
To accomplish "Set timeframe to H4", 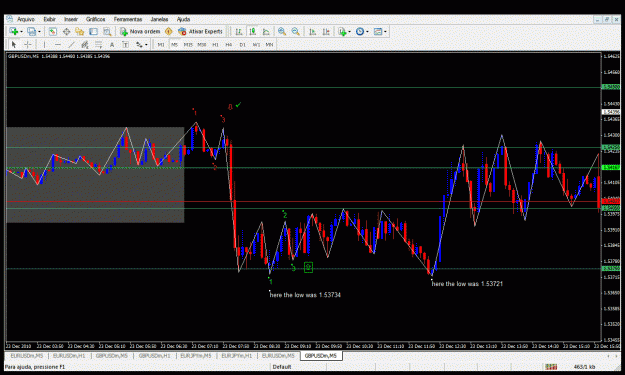I will coord(229,45).
